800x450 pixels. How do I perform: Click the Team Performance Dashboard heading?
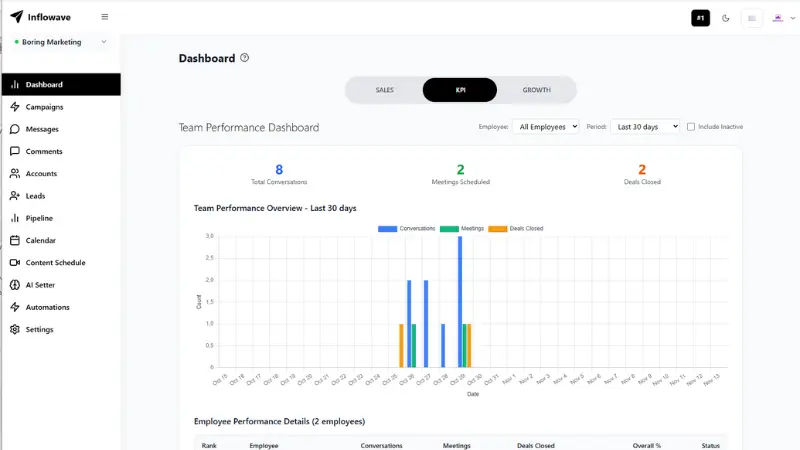pyautogui.click(x=249, y=128)
